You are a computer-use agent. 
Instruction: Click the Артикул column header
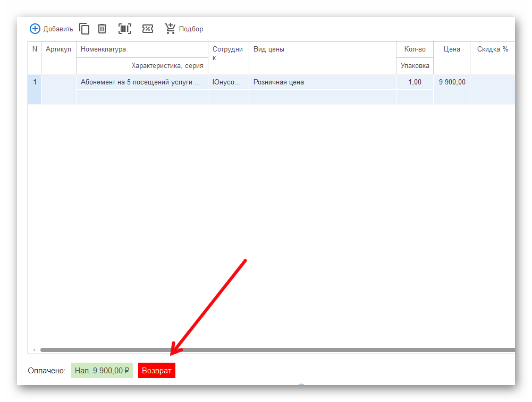tap(58, 49)
